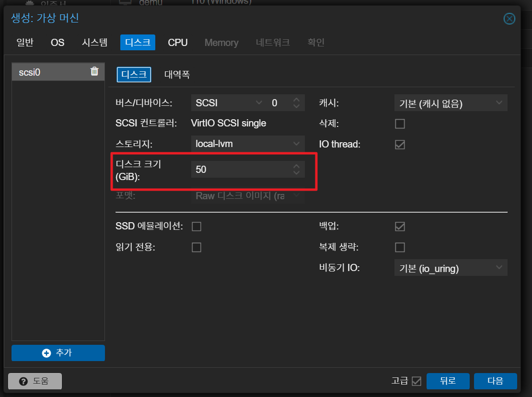This screenshot has height=397, width=532.
Task: Open the 비동기 IO io_uring dropdown
Action: pos(499,268)
